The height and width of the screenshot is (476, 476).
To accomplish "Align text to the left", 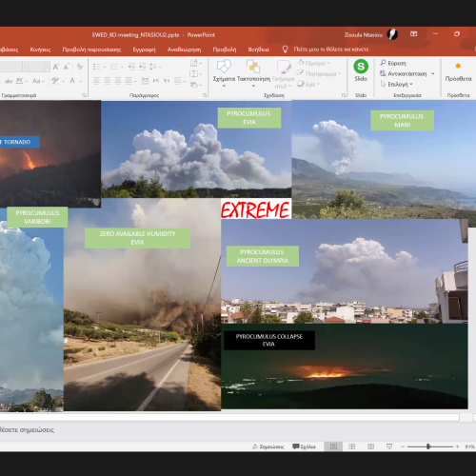I will point(96,81).
